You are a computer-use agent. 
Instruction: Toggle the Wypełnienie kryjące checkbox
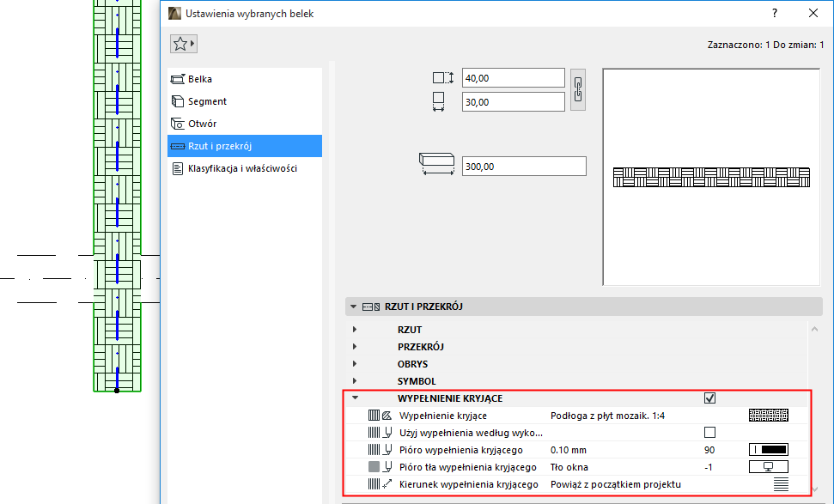click(709, 398)
